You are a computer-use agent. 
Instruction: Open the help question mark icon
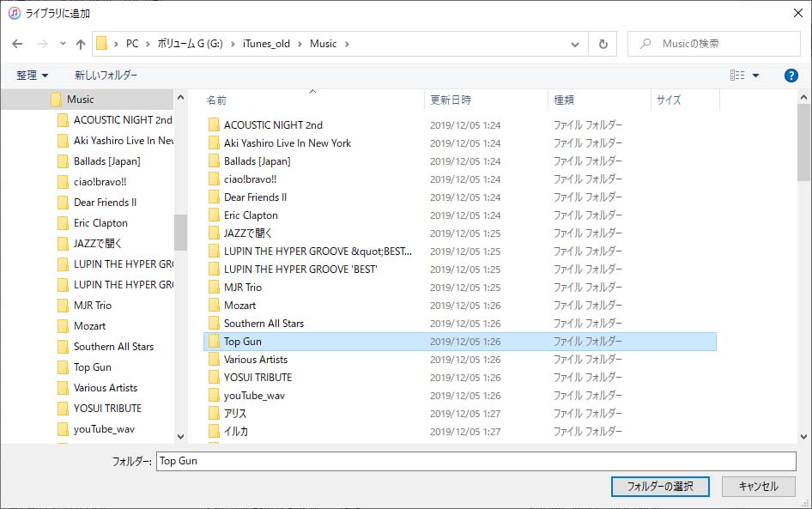tap(791, 76)
